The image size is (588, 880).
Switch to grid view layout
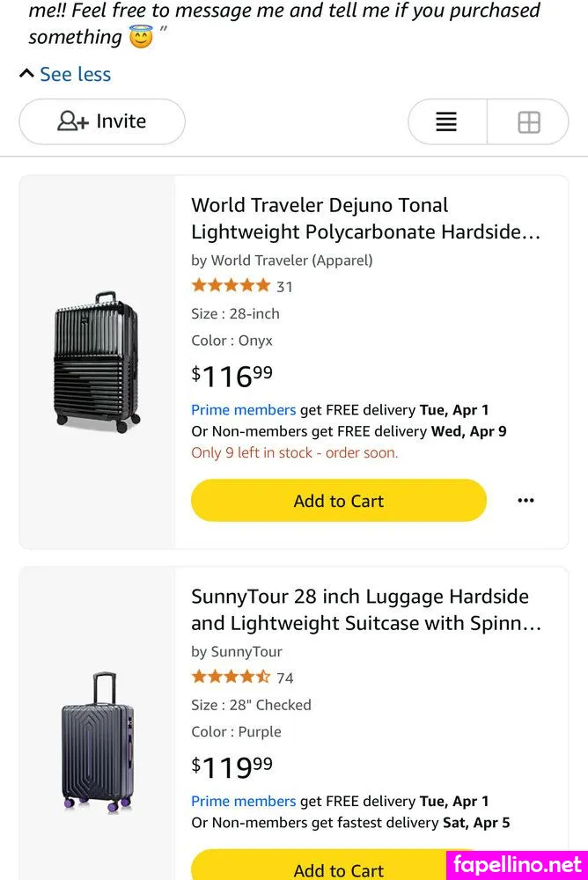pos(528,121)
